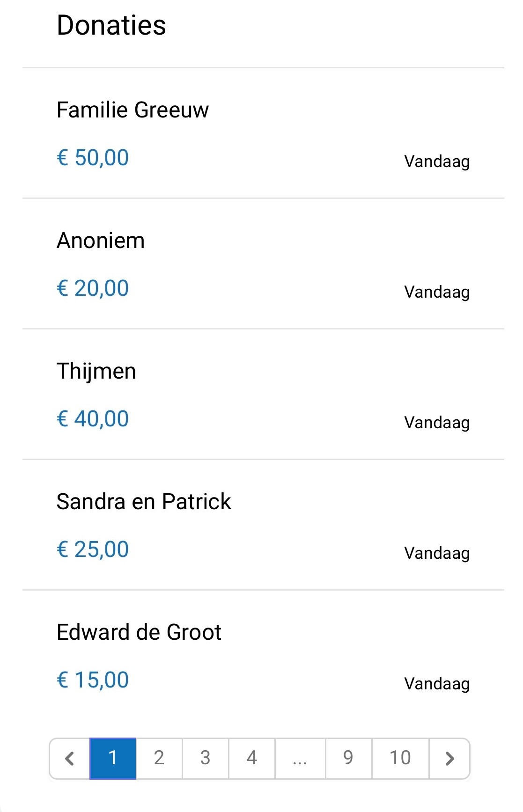Click the € 20,00 donation amount

pos(93,288)
